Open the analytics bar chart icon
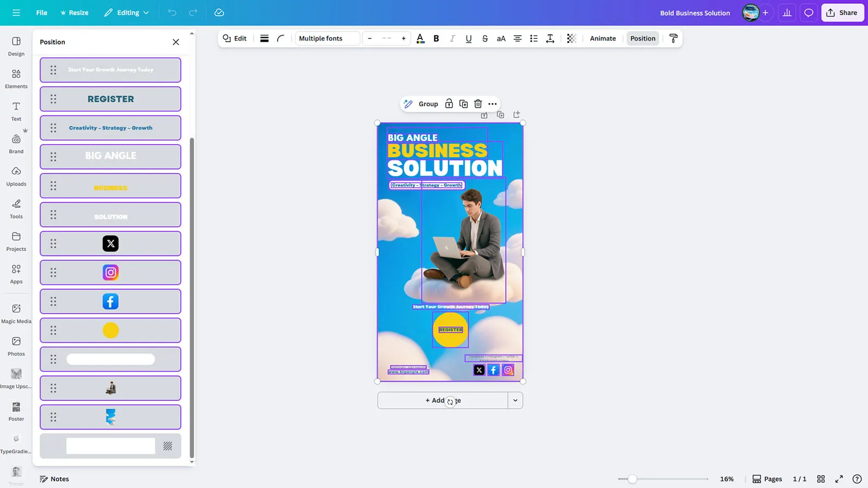 [787, 12]
